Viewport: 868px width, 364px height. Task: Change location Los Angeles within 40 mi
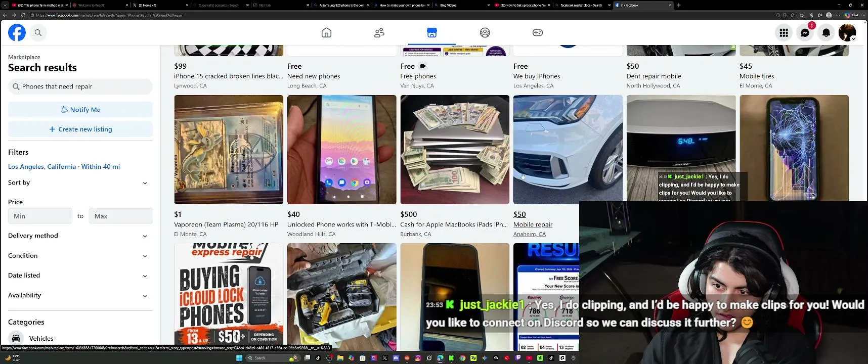coord(64,167)
